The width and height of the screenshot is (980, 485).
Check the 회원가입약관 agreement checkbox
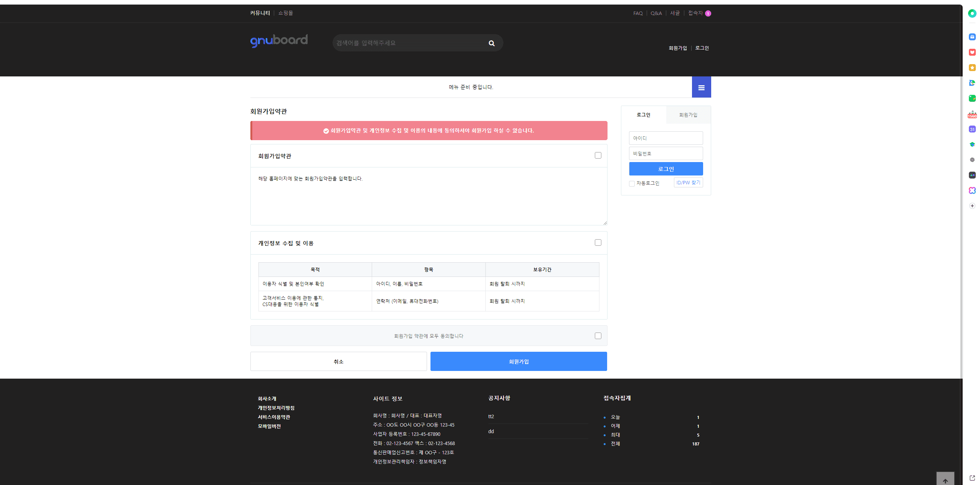[598, 156]
